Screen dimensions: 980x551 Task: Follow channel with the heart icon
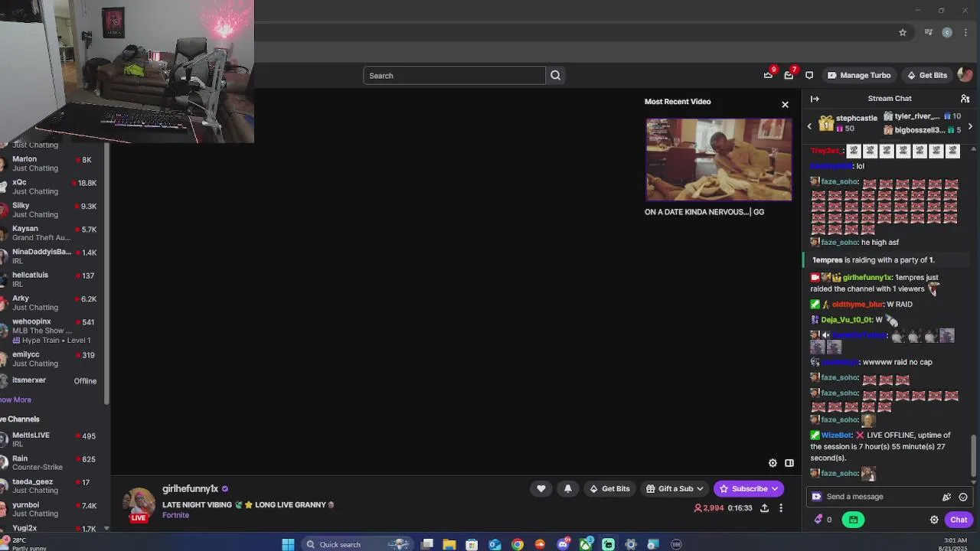pyautogui.click(x=541, y=488)
